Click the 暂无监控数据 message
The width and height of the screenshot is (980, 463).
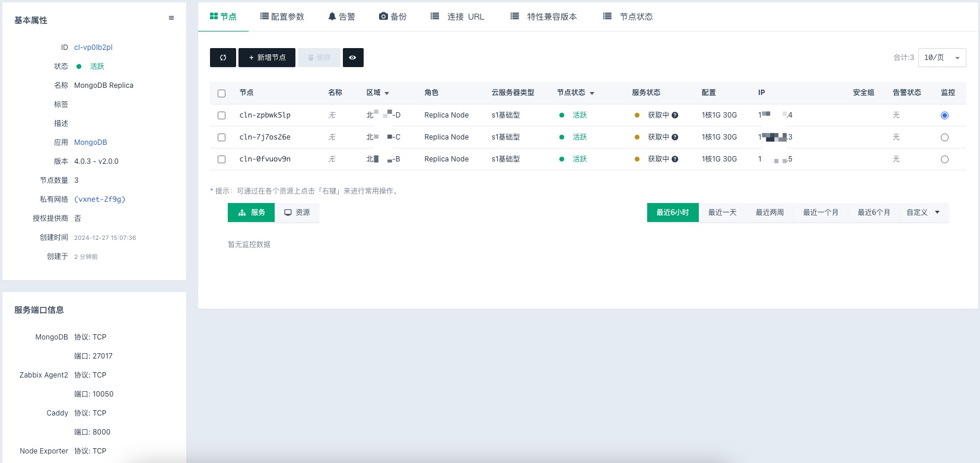pyautogui.click(x=249, y=245)
